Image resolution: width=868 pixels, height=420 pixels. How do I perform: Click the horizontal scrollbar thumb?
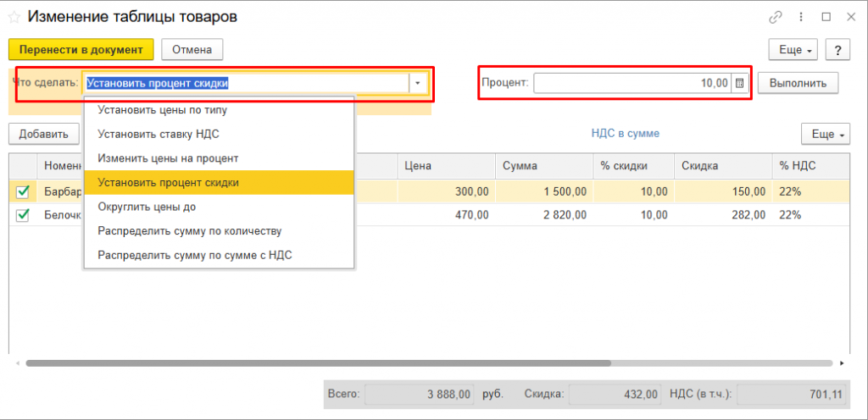coord(319,363)
